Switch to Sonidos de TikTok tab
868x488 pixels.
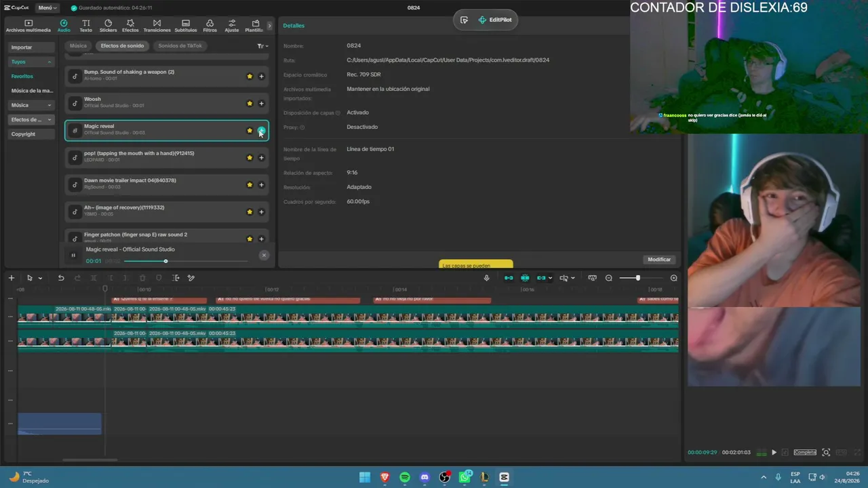(x=180, y=46)
